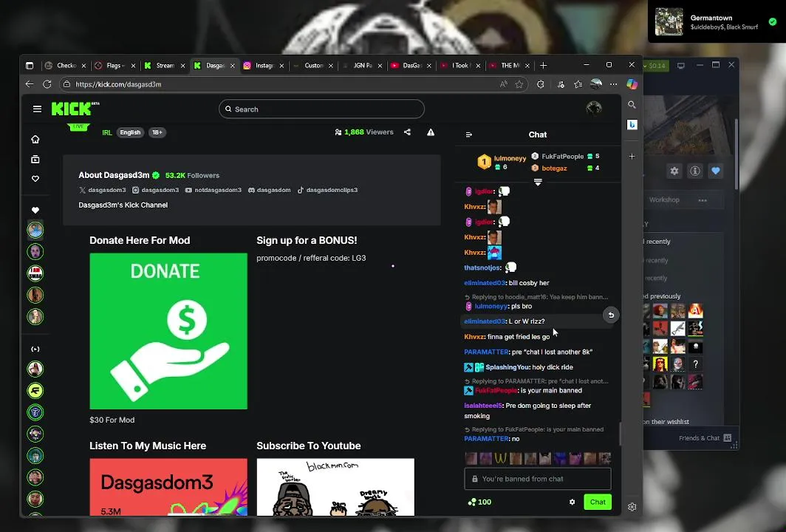Click thatsnotjos username in chat
786x532 pixels.
pyautogui.click(x=482, y=267)
